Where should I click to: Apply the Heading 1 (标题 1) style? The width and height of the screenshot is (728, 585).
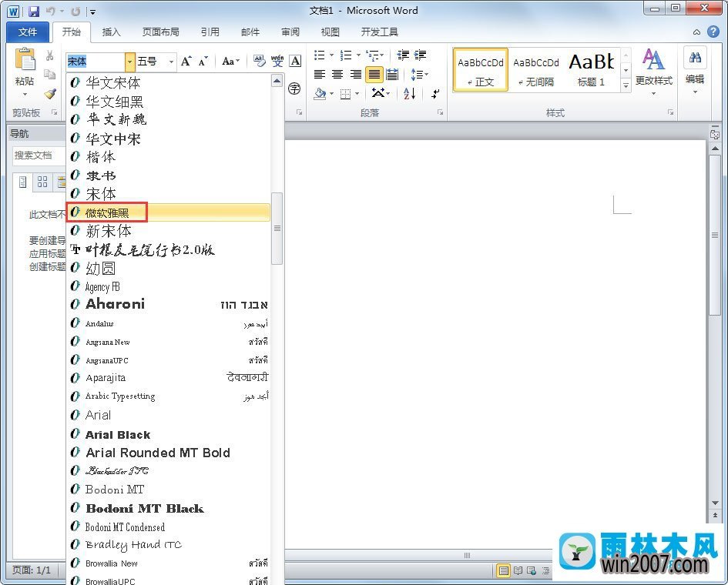591,70
